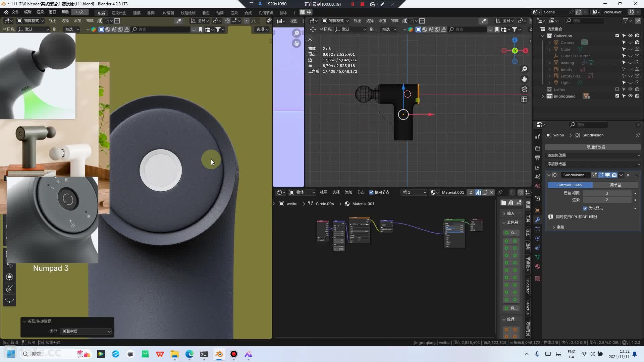
Task: Open the 槽 1 material slot dropdown
Action: [x=414, y=192]
